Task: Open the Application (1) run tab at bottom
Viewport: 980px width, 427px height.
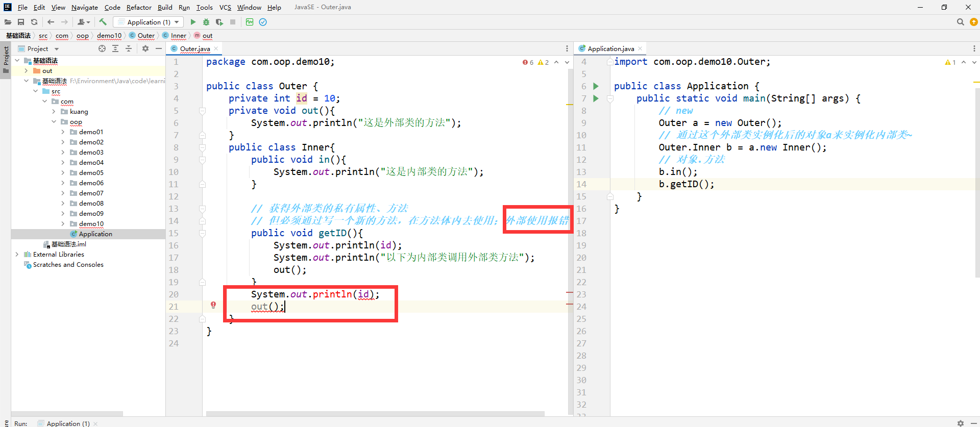Action: tap(67, 423)
